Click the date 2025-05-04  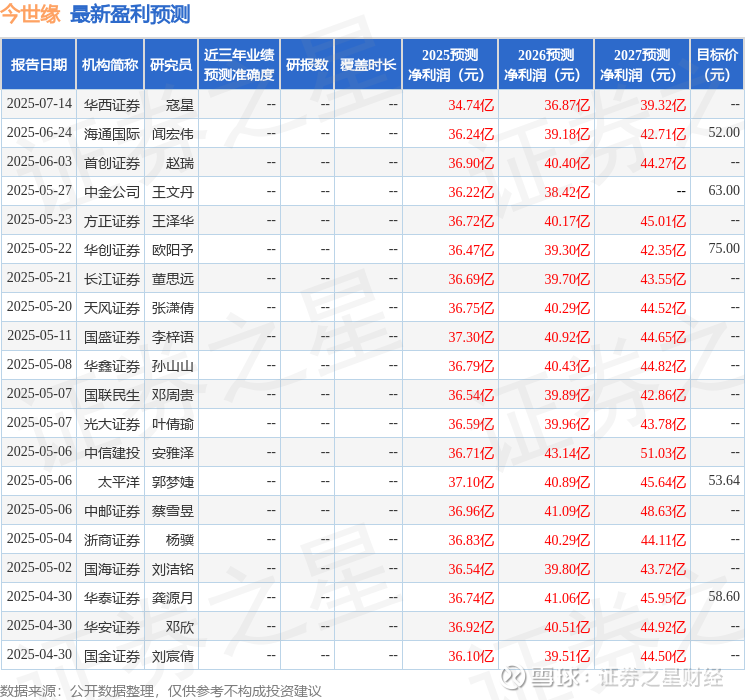click(x=39, y=538)
